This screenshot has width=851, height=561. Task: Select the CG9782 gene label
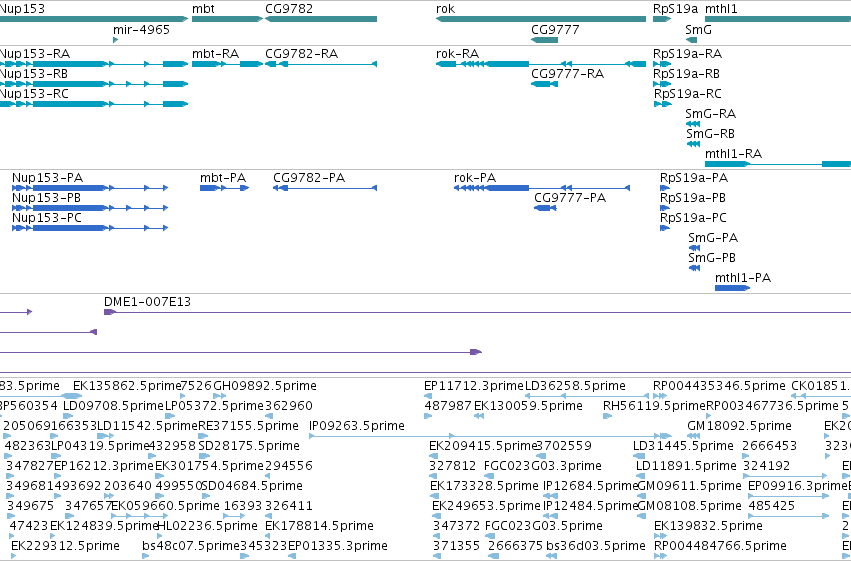pyautogui.click(x=289, y=9)
